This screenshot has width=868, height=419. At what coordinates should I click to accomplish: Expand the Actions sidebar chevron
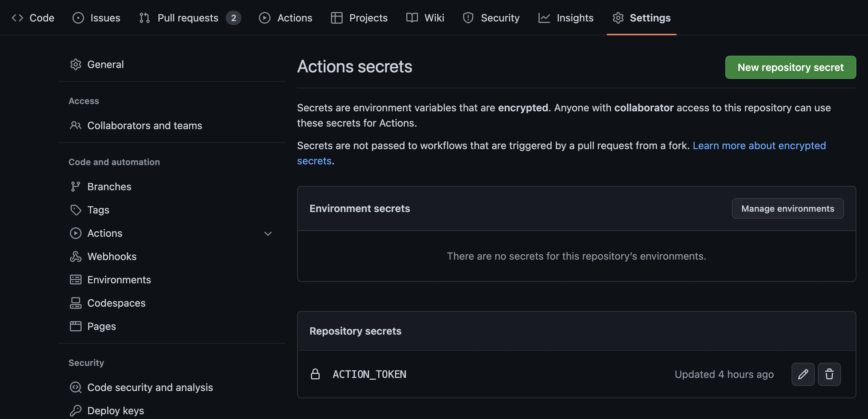click(x=268, y=234)
